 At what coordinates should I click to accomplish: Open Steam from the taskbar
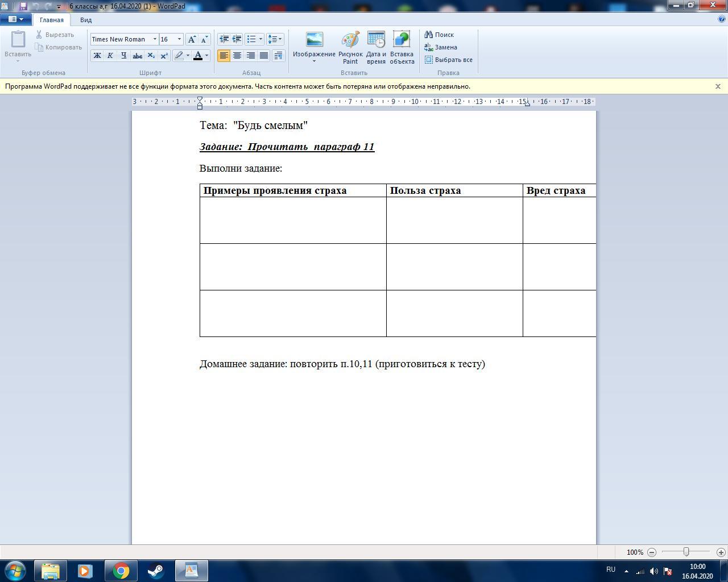(x=156, y=571)
